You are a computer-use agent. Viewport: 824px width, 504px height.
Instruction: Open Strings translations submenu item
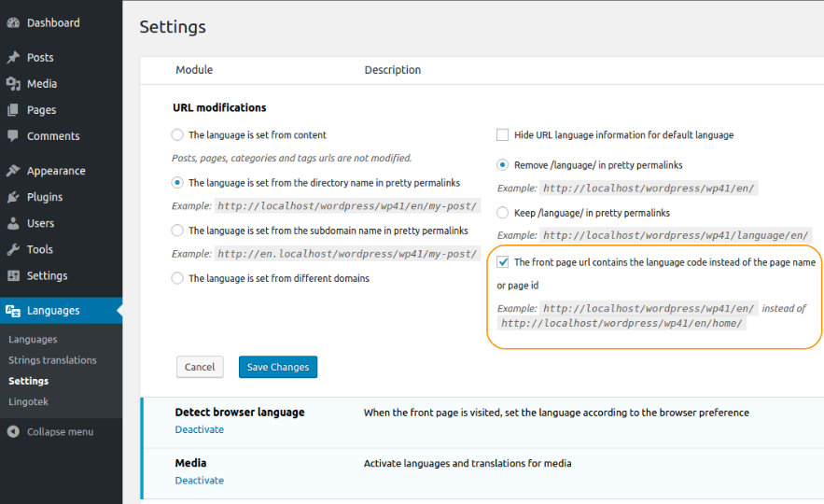[52, 360]
